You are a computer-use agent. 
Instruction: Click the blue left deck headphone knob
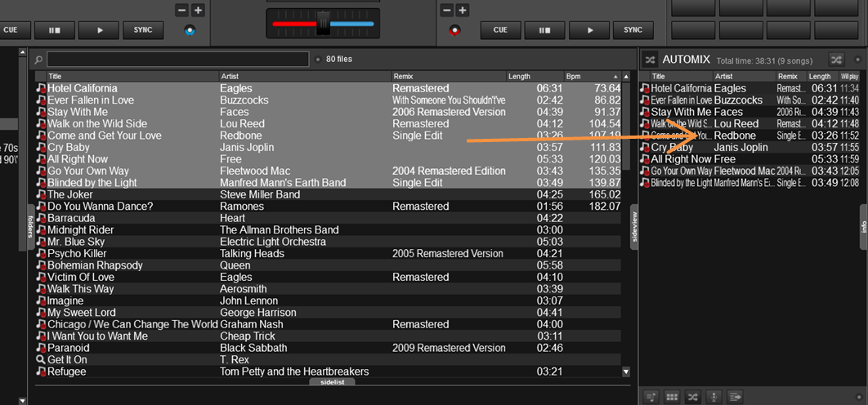click(x=190, y=30)
